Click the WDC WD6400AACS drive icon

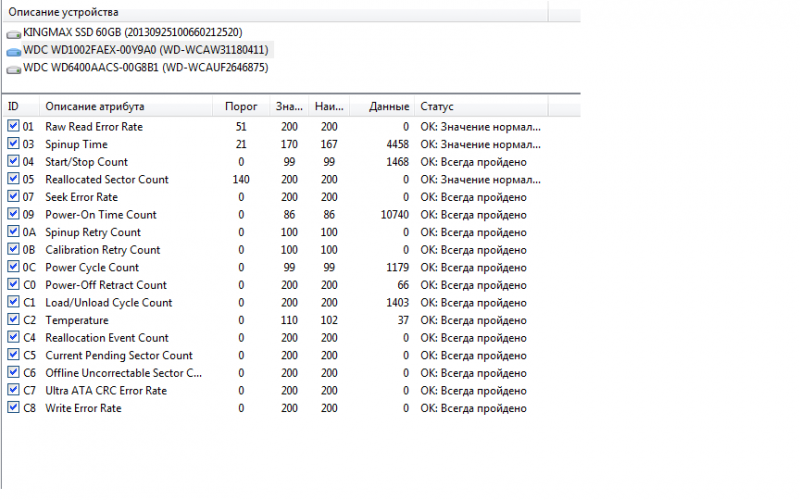[13, 68]
